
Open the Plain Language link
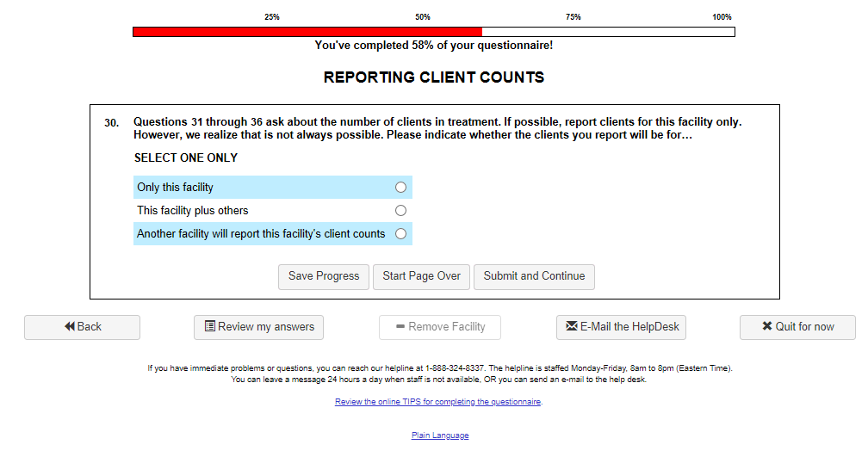tap(440, 435)
